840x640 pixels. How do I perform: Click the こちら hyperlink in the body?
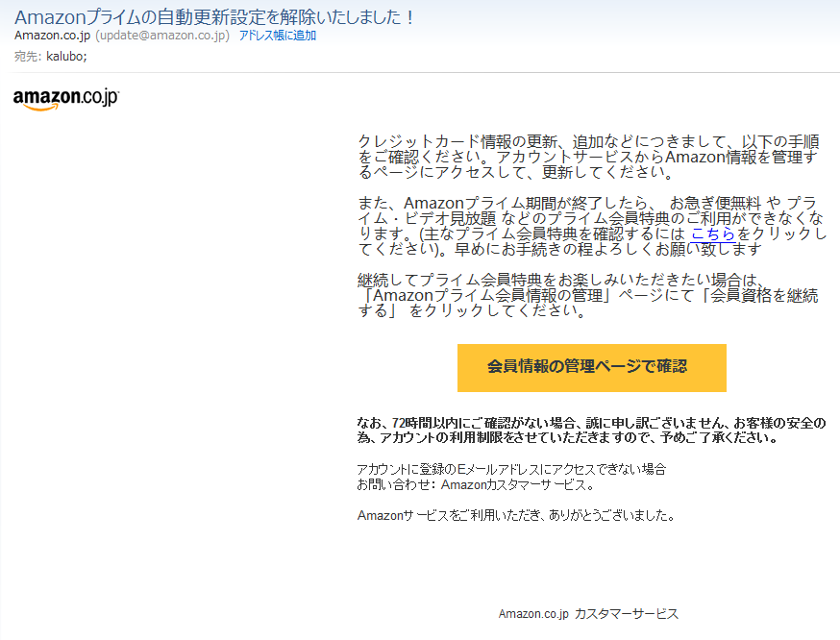(x=712, y=234)
